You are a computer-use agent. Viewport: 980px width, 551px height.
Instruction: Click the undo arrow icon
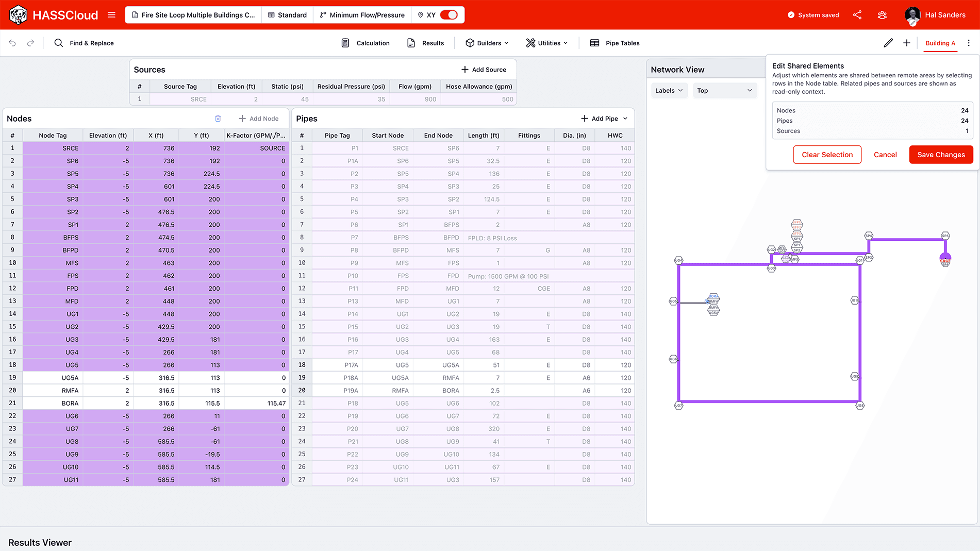coord(12,43)
